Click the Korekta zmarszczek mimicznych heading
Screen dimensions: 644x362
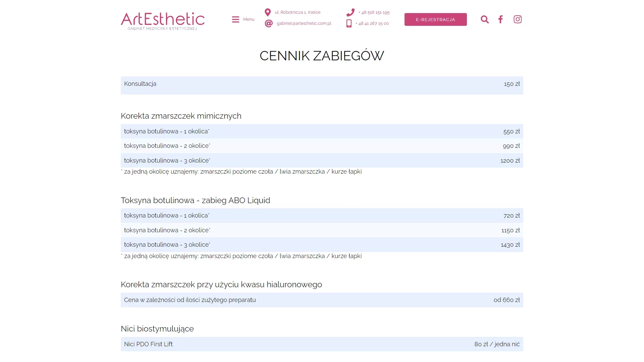coord(181,116)
